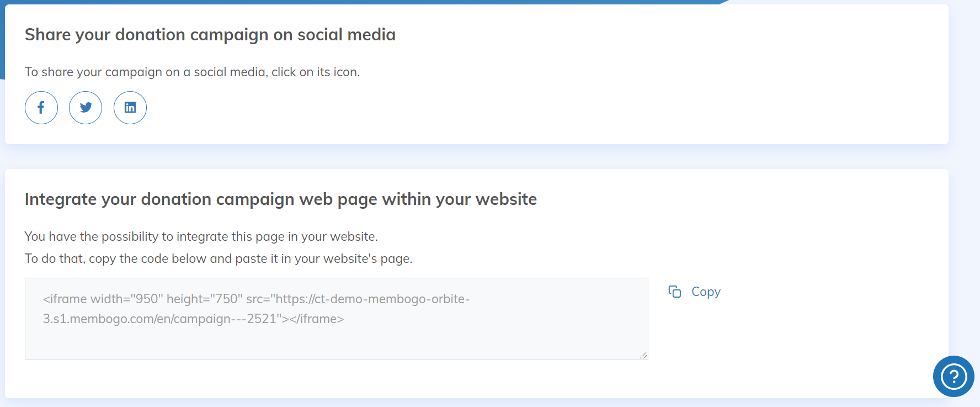980x407 pixels.
Task: Click inside the iframe code textarea
Action: (337, 319)
